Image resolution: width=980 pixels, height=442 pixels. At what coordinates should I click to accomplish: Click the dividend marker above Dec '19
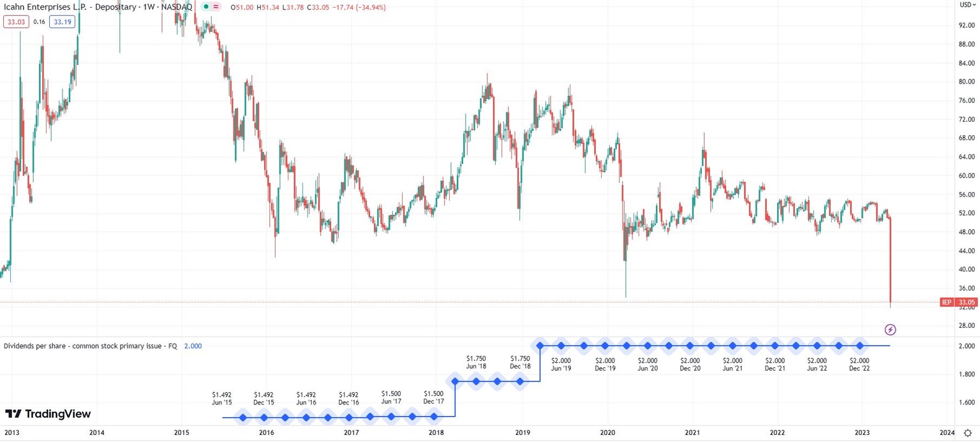[x=605, y=346]
